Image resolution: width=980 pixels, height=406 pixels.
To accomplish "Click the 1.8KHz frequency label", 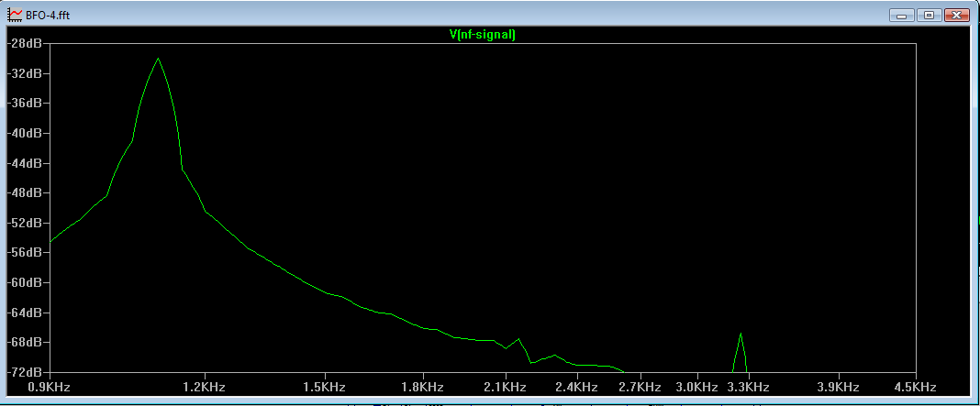I will point(423,388).
